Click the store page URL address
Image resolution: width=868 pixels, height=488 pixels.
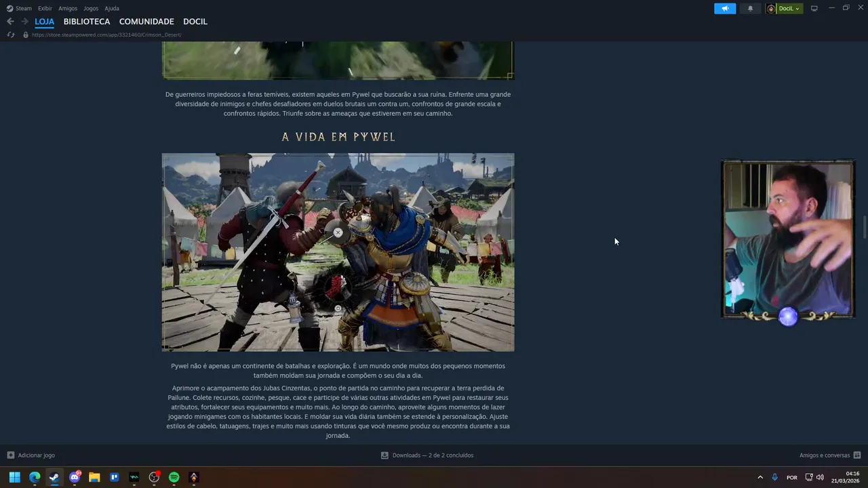point(106,35)
